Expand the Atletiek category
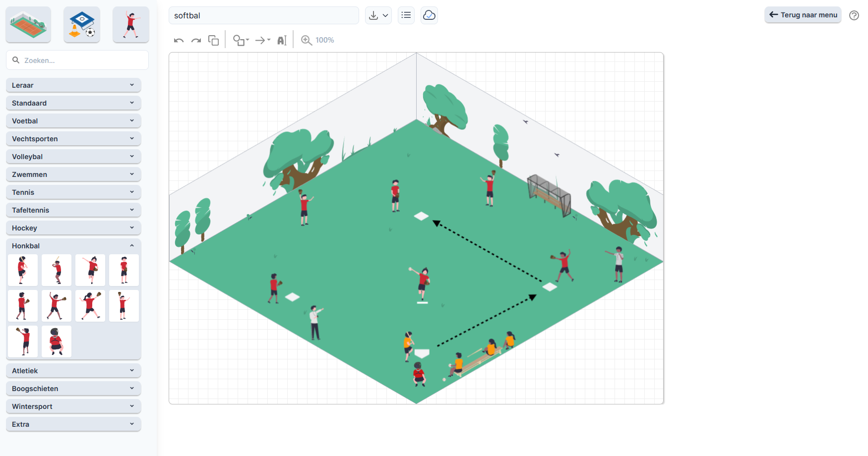 pos(73,371)
